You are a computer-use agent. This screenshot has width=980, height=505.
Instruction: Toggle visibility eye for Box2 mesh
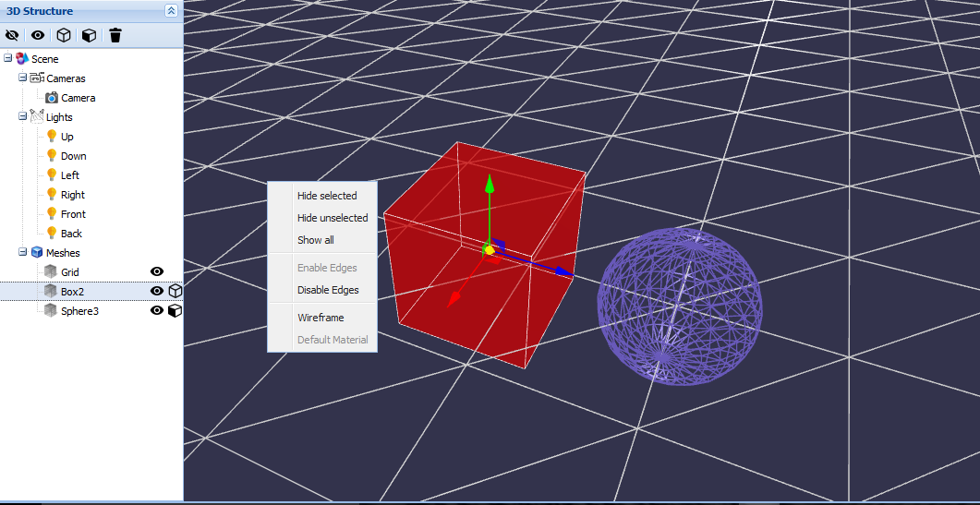[x=157, y=291]
